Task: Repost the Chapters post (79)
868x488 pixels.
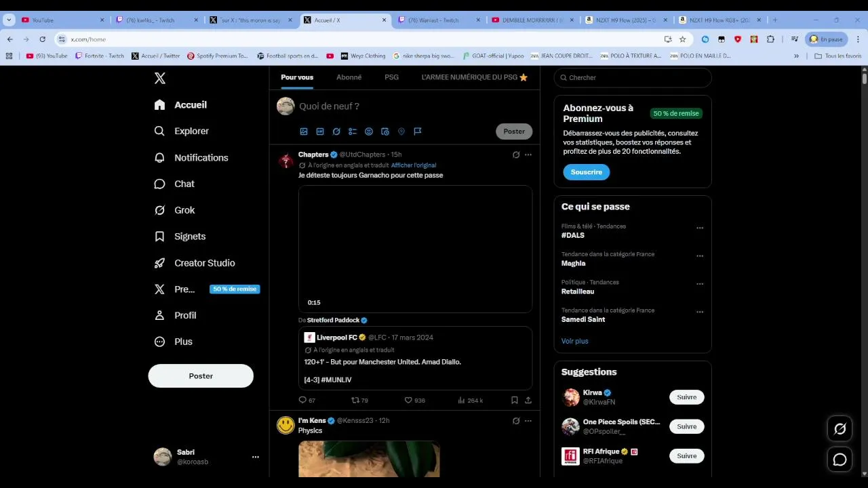Action: click(359, 401)
